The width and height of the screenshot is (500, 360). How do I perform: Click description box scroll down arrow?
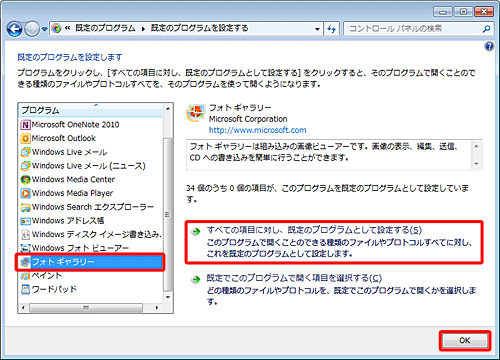click(476, 164)
